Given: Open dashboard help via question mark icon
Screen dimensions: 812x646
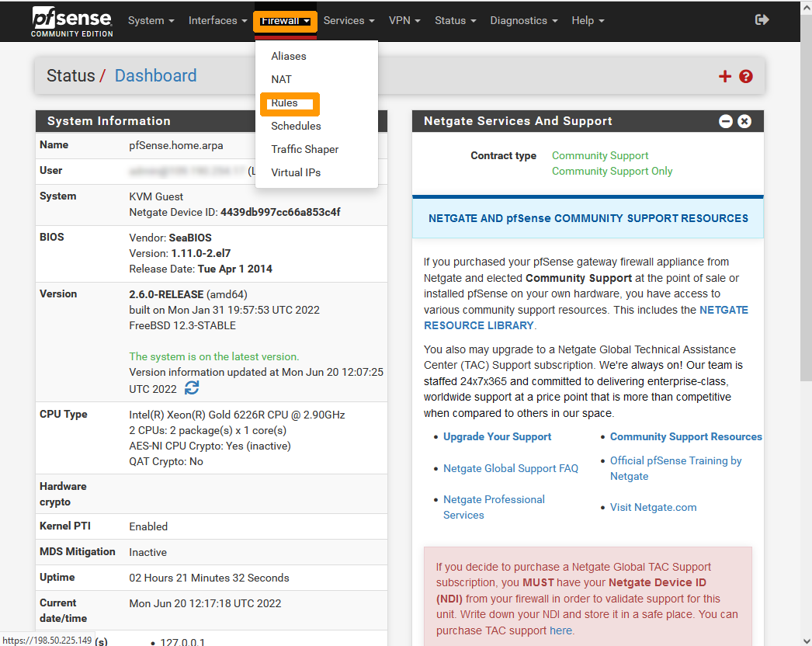Looking at the screenshot, I should click(745, 76).
